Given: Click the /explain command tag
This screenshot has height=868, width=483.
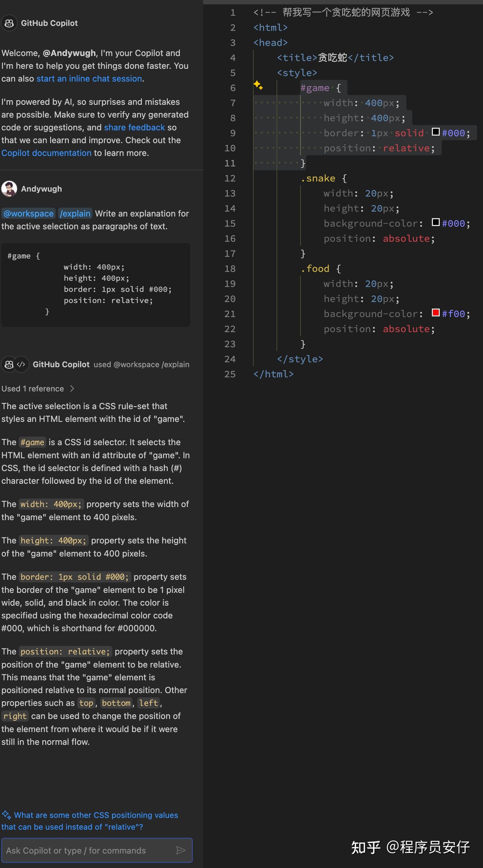Looking at the screenshot, I should tap(75, 214).
